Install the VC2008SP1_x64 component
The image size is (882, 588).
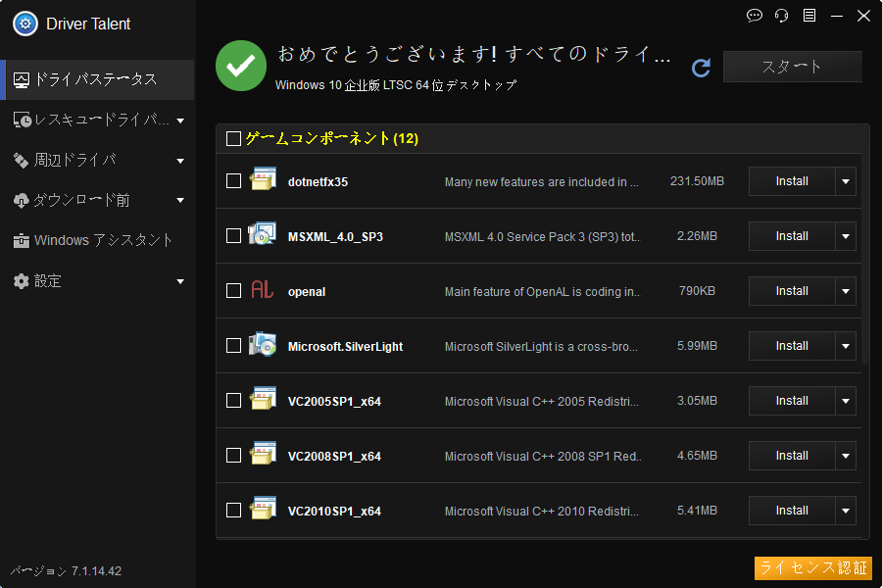click(x=792, y=455)
